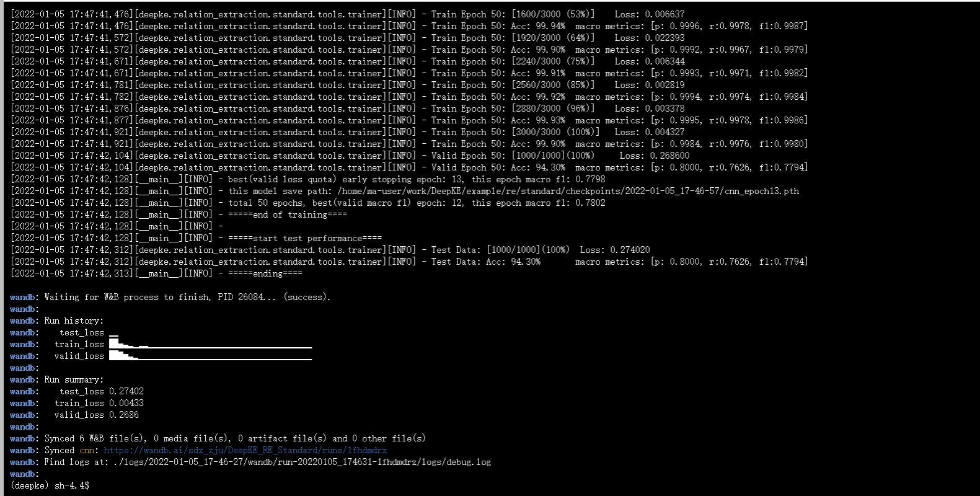Click 'Train Epoch 50: [2560/3000 (85%)]' line
The image size is (980, 496).
click(x=347, y=85)
